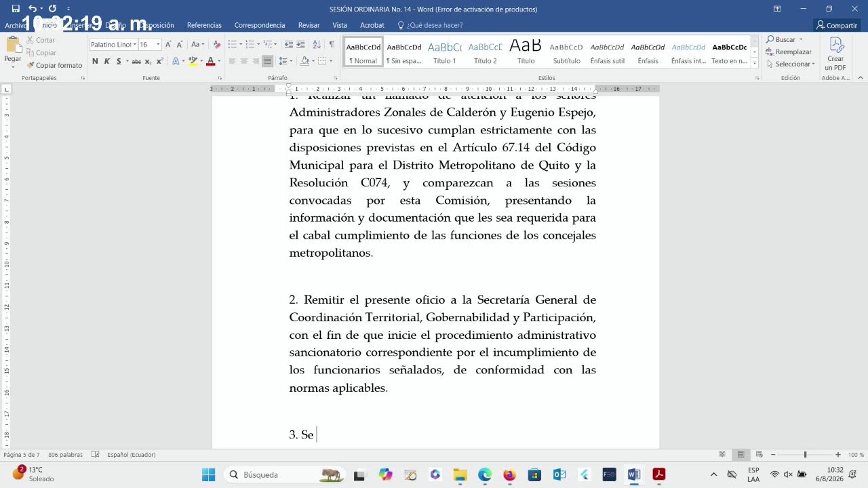Click Copiar formato painter
868x488 pixels.
point(54,65)
